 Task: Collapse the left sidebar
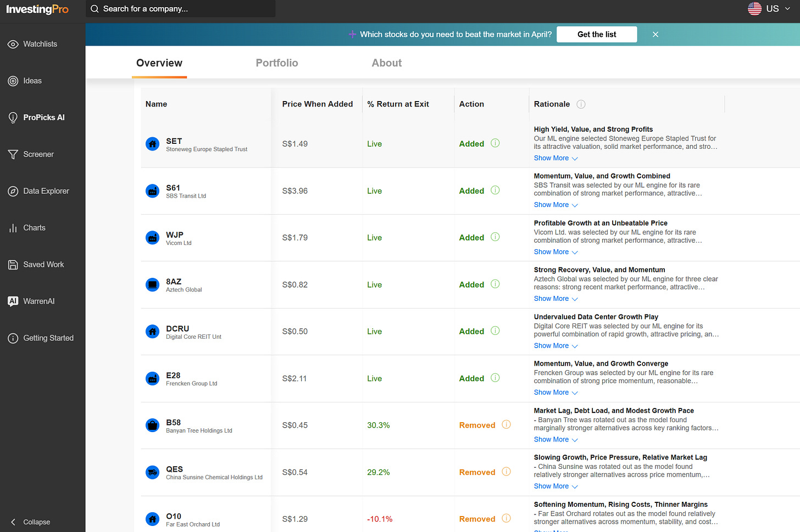(31, 522)
